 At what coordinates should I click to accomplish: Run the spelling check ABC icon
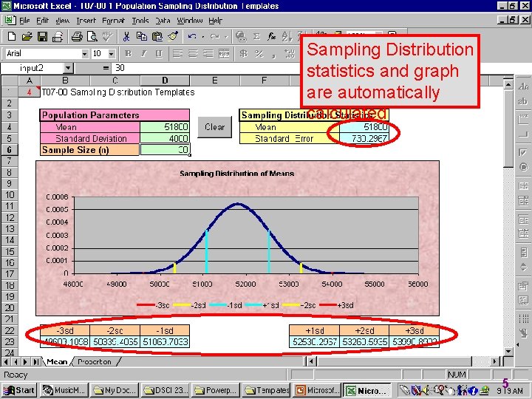coord(108,36)
